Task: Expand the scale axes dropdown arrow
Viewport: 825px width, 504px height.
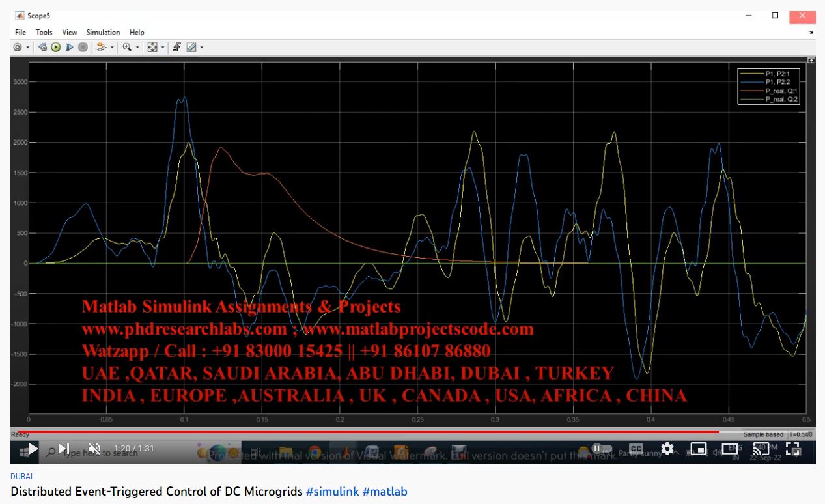Action: pyautogui.click(x=163, y=48)
